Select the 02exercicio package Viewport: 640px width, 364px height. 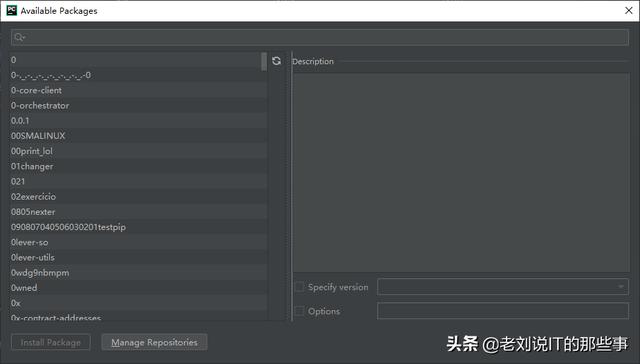pyautogui.click(x=138, y=197)
